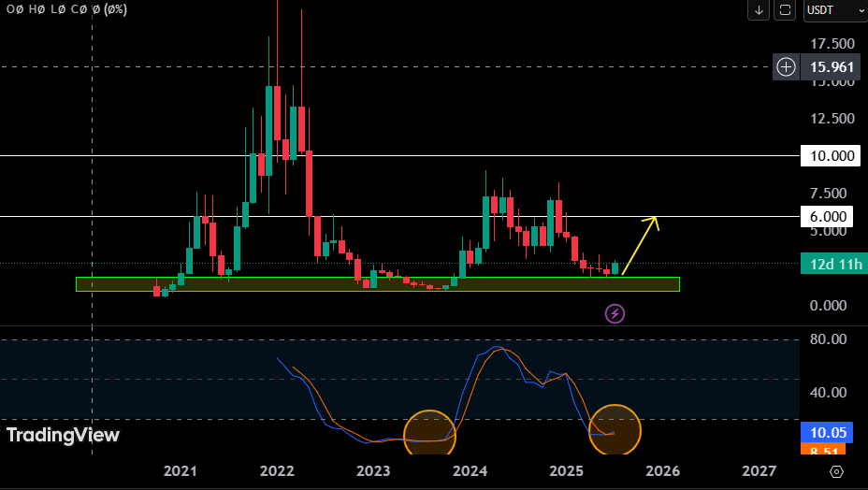Click the down arrow button beside USDT
Viewport: 868px width, 490px height.
[x=759, y=10]
